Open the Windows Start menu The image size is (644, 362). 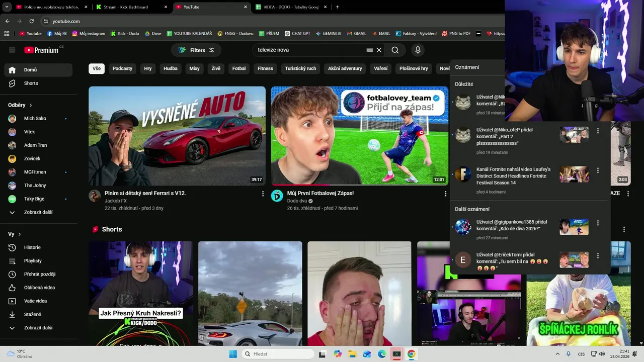coord(233,354)
